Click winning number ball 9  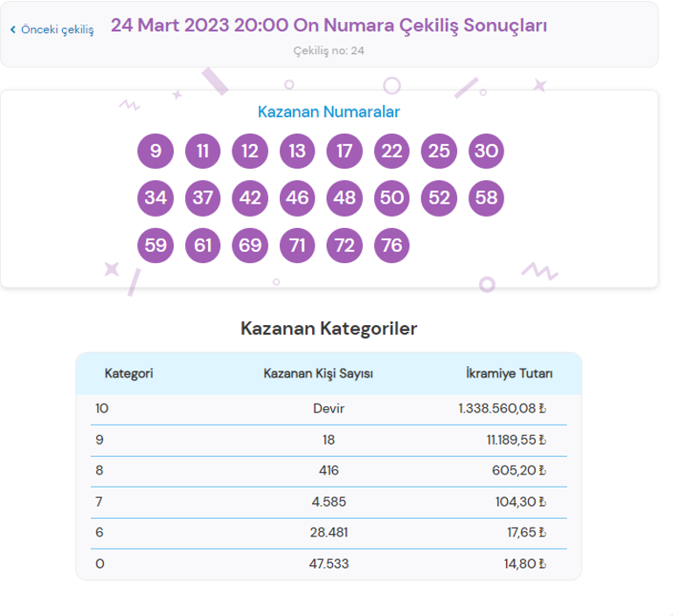tap(156, 151)
